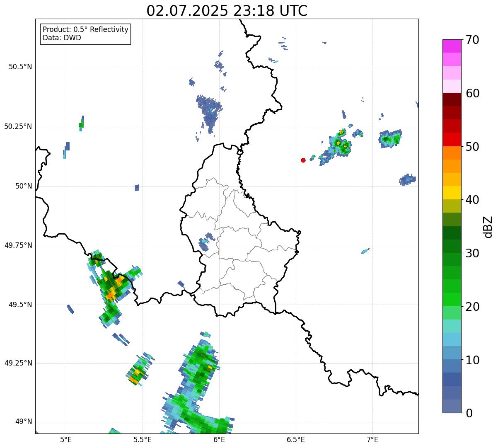Click the 7°E longitude label

point(372,439)
